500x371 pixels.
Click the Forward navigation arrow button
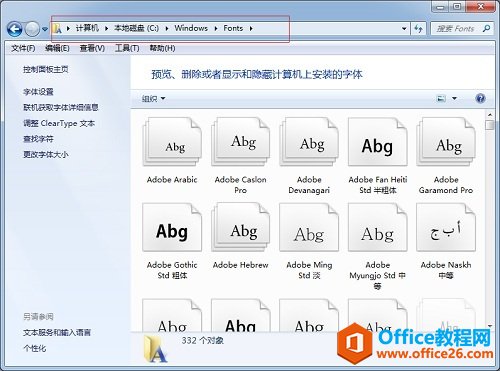point(32,29)
